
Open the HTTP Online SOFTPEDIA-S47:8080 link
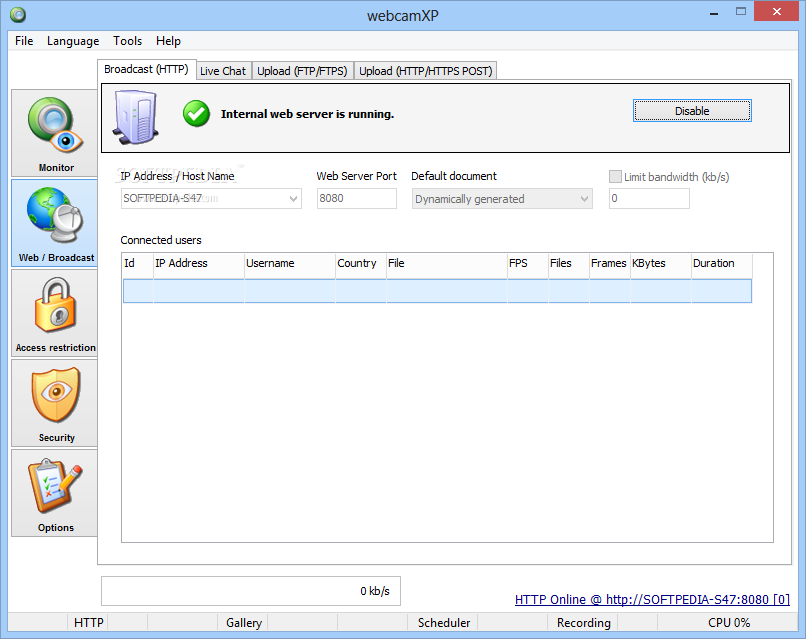[652, 599]
